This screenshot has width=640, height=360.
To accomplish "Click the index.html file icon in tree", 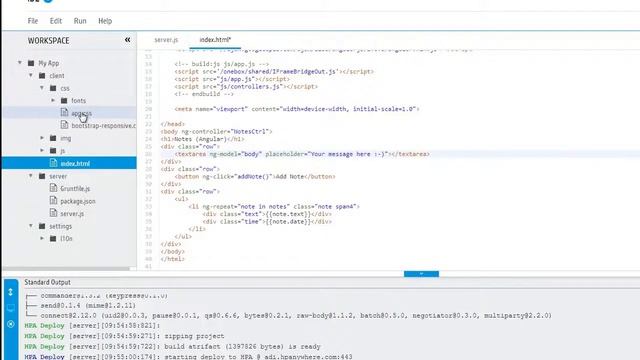I will click(53, 163).
